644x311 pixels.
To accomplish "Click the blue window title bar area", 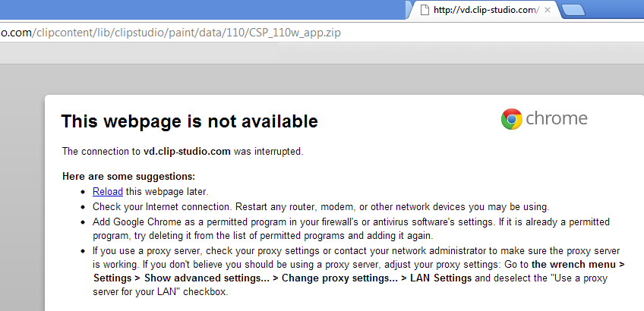I will pyautogui.click(x=201, y=9).
